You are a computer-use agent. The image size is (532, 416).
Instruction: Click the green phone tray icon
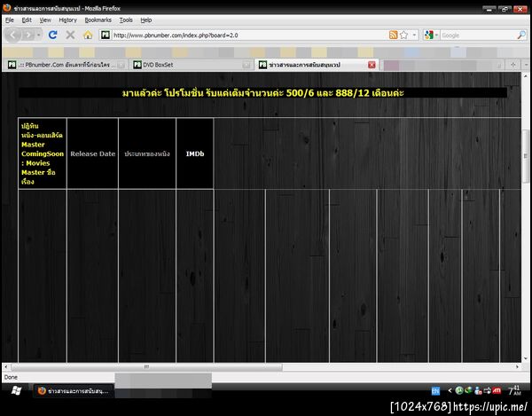tap(468, 390)
